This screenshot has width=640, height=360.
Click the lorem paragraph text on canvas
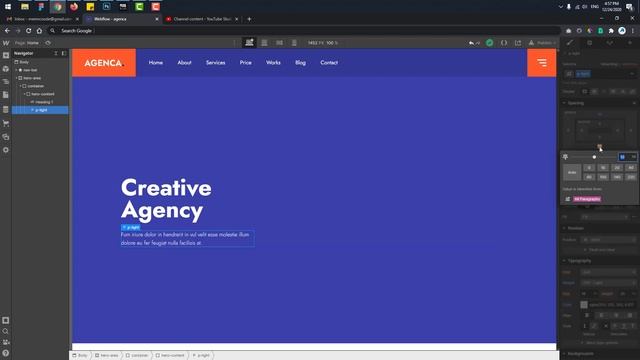(187, 239)
